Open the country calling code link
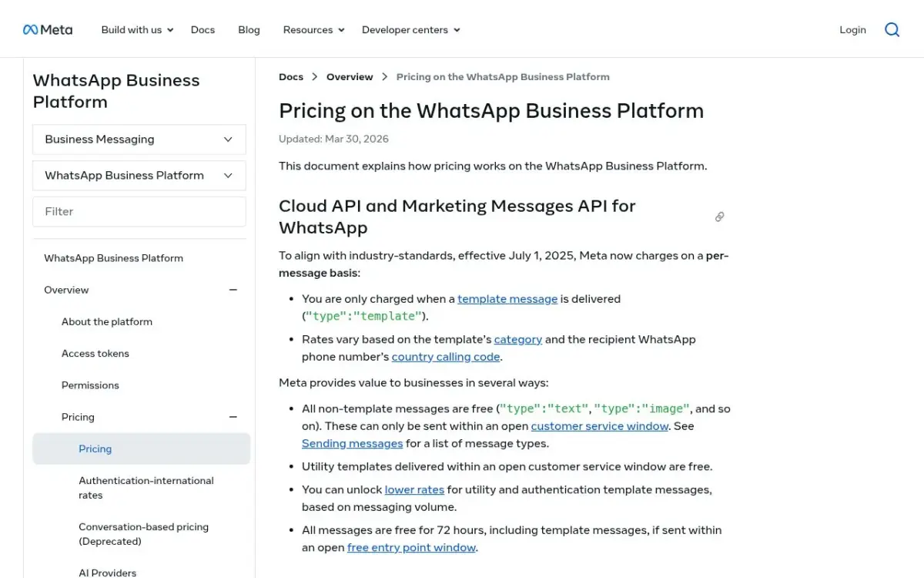924x578 pixels. point(446,357)
